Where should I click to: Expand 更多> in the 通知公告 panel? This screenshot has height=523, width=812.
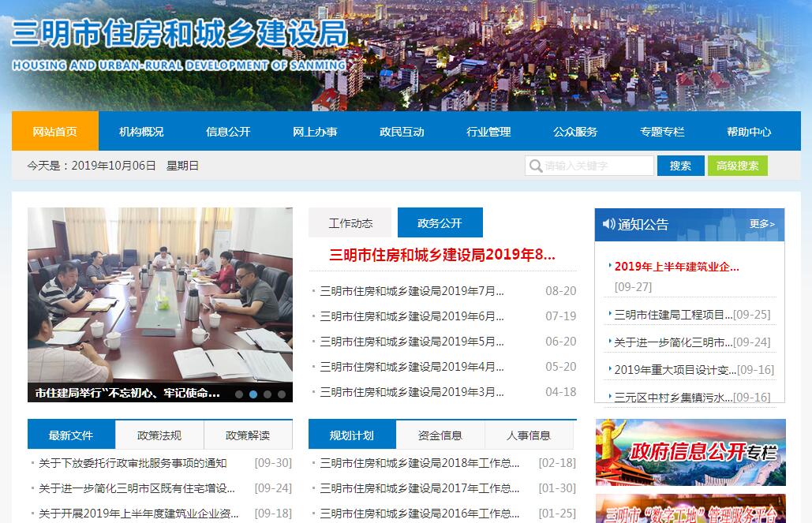761,224
